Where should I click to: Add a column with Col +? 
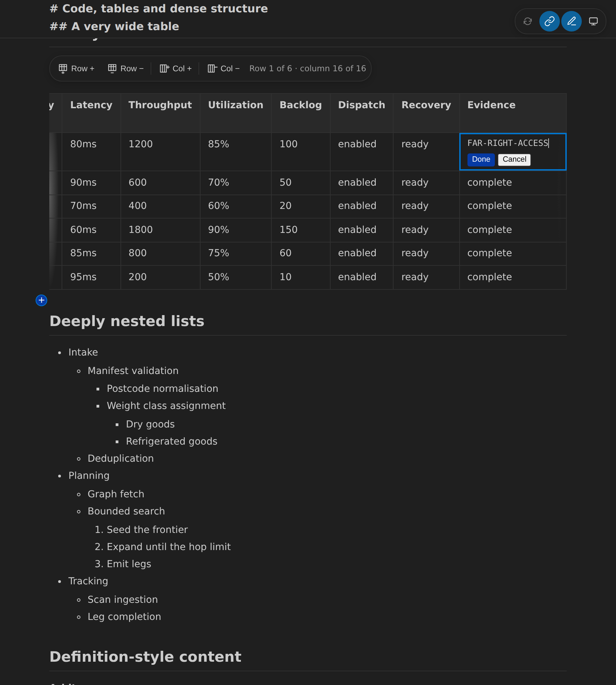[176, 68]
